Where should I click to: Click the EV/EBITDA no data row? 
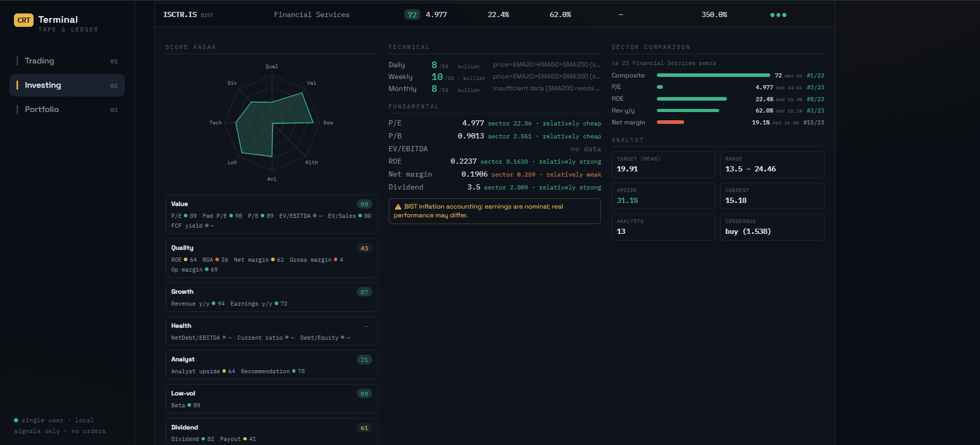pos(495,149)
